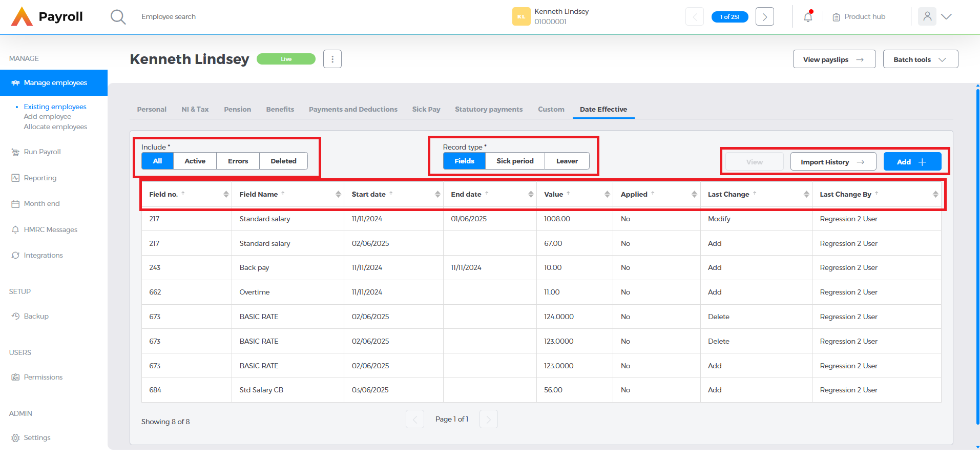Open the Existing employees link
This screenshot has width=980, height=461.
pos(55,107)
